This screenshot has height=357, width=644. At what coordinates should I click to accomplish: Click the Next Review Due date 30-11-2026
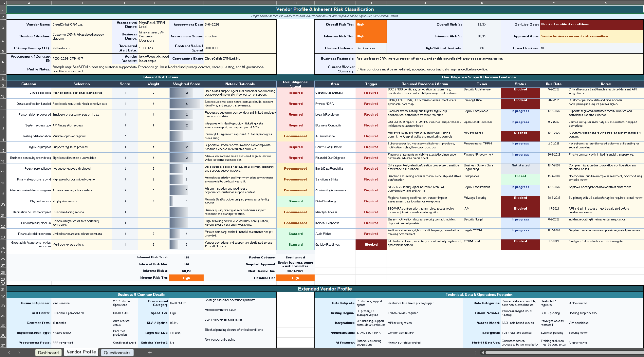pos(295,271)
